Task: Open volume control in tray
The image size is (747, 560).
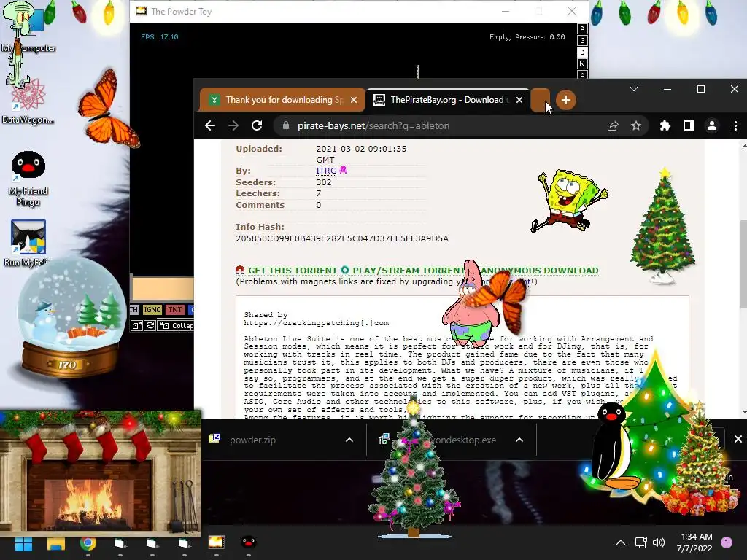Action: tap(659, 542)
